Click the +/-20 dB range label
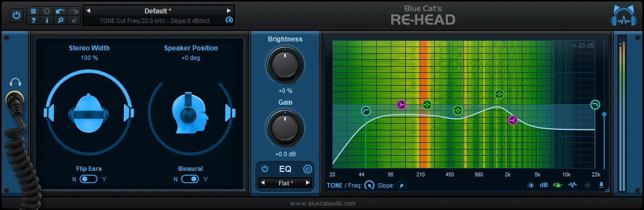Screen dimensions: 644x210 click(582, 45)
